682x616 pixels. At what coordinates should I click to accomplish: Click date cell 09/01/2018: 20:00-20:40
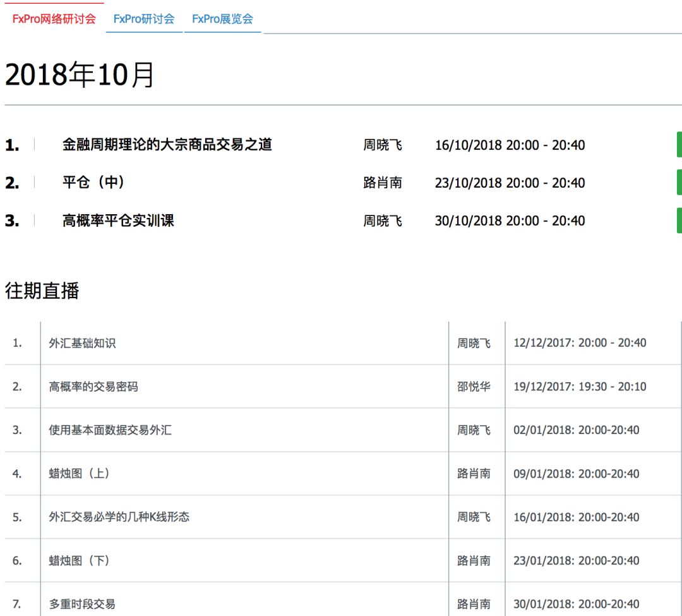tap(577, 473)
